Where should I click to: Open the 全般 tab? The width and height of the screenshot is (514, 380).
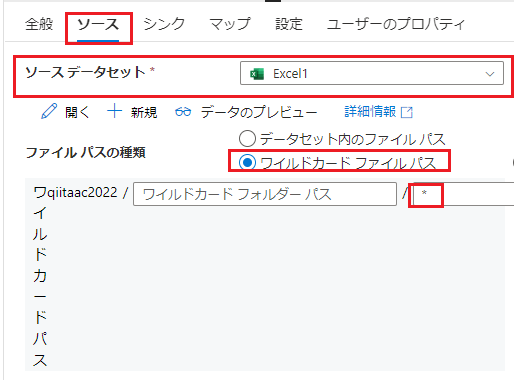[x=39, y=24]
